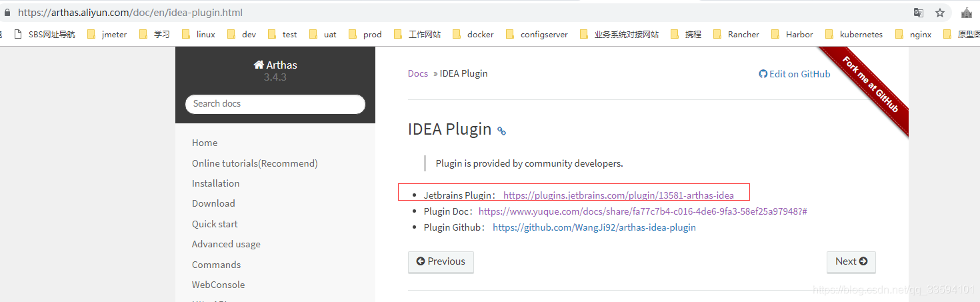Open SBS网址导航 bookmark

pos(44,34)
